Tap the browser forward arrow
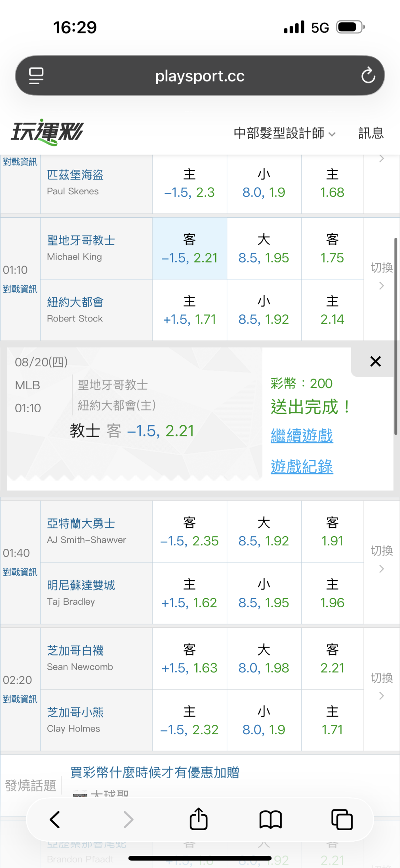 pyautogui.click(x=128, y=819)
